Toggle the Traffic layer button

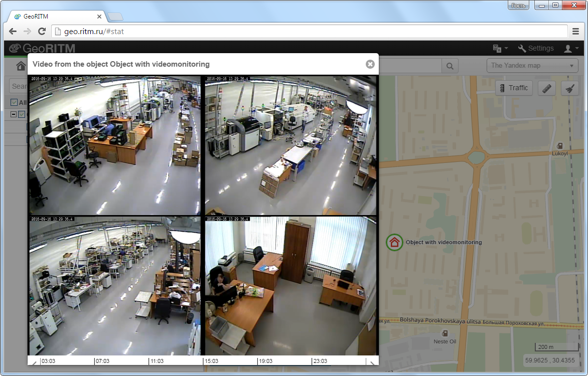click(x=514, y=88)
